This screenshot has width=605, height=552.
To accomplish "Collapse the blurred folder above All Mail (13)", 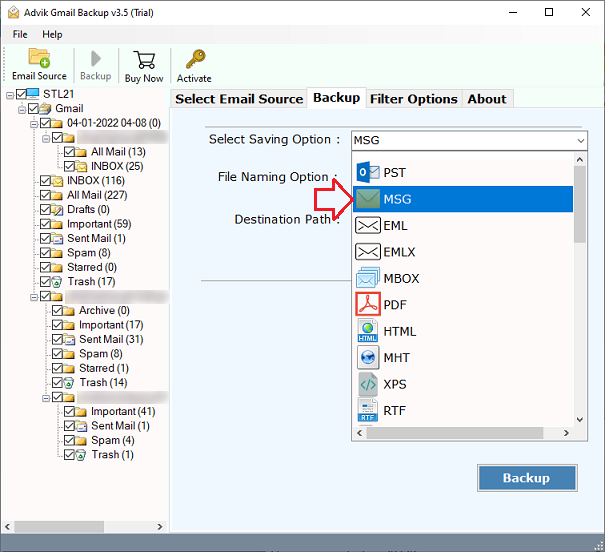I will click(x=46, y=138).
